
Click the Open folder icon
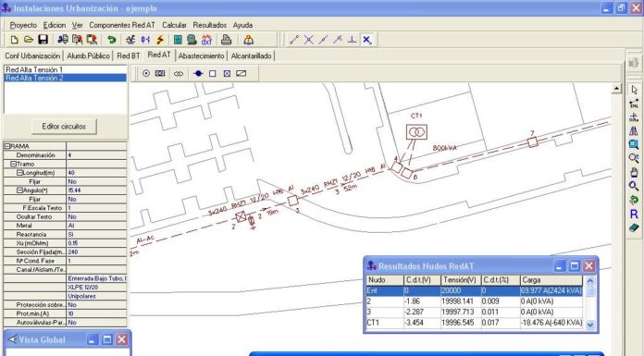click(29, 40)
